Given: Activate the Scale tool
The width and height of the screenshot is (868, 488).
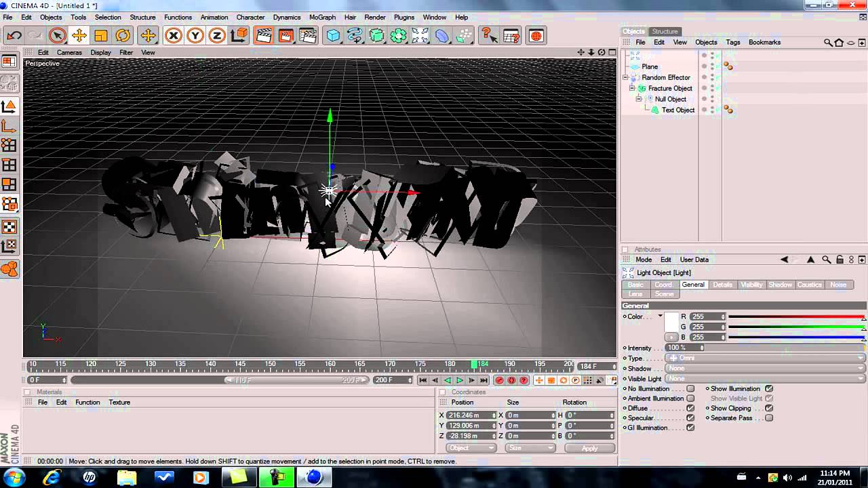Looking at the screenshot, I should tap(101, 36).
